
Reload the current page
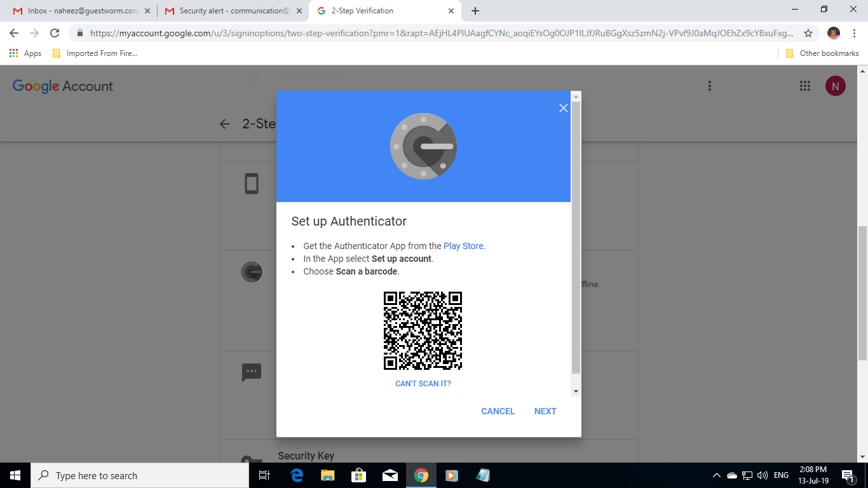pos(55,33)
